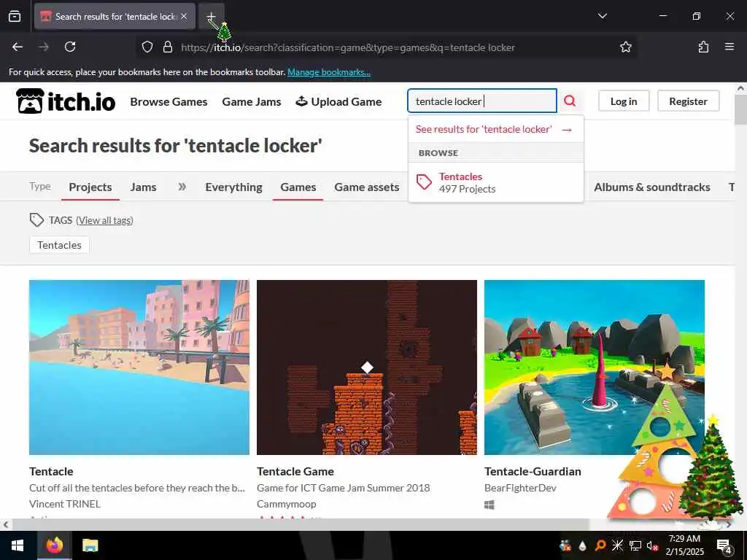Viewport: 747px width, 560px height.
Task: Open Tentacles 497 Projects suggestion
Action: click(x=495, y=182)
